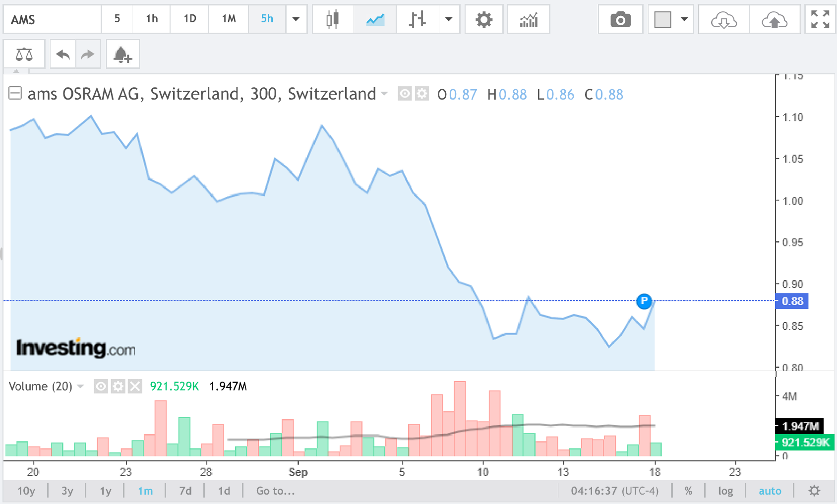Screen dimensions: 837x504
Task: Click the Go to... button
Action: point(275,491)
